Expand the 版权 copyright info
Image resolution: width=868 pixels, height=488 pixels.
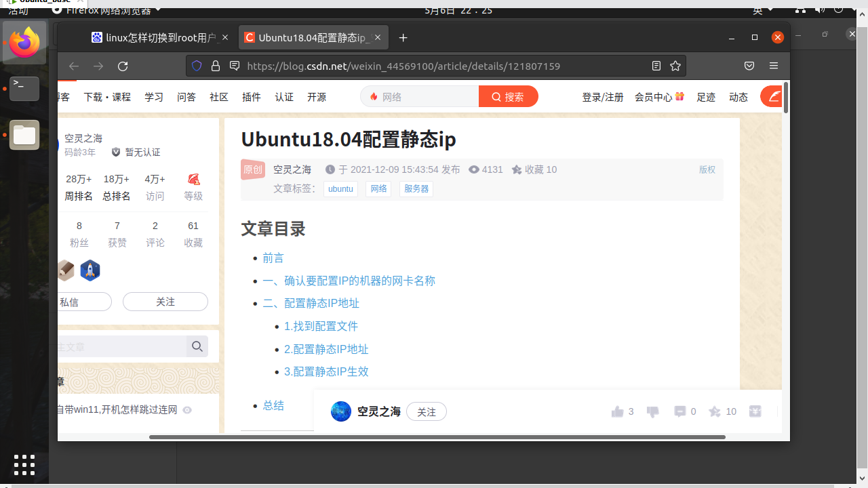707,169
